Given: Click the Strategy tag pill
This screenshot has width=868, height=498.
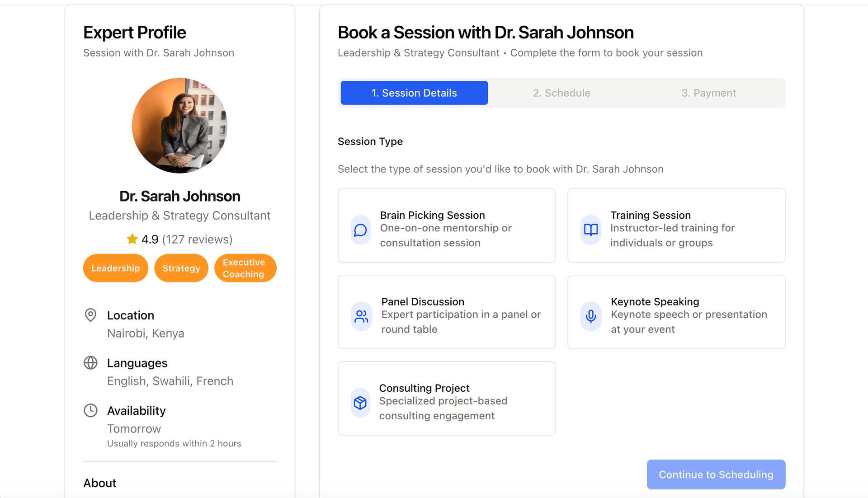Looking at the screenshot, I should click(x=181, y=268).
